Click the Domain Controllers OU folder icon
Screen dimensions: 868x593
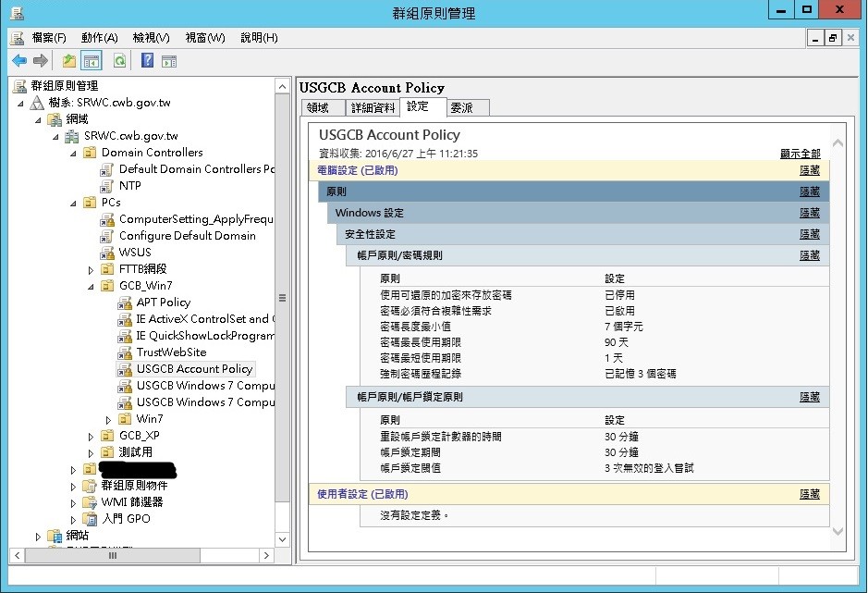tap(90, 153)
